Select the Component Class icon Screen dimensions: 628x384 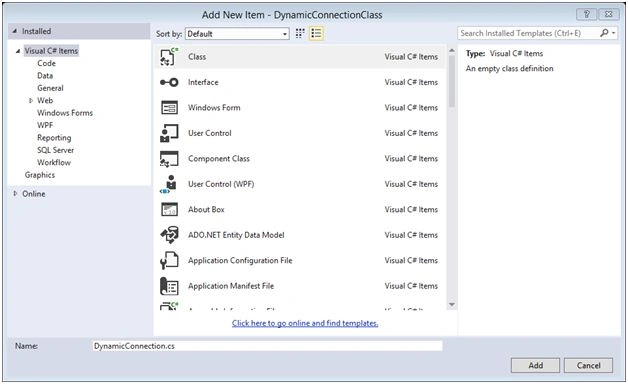click(x=169, y=159)
